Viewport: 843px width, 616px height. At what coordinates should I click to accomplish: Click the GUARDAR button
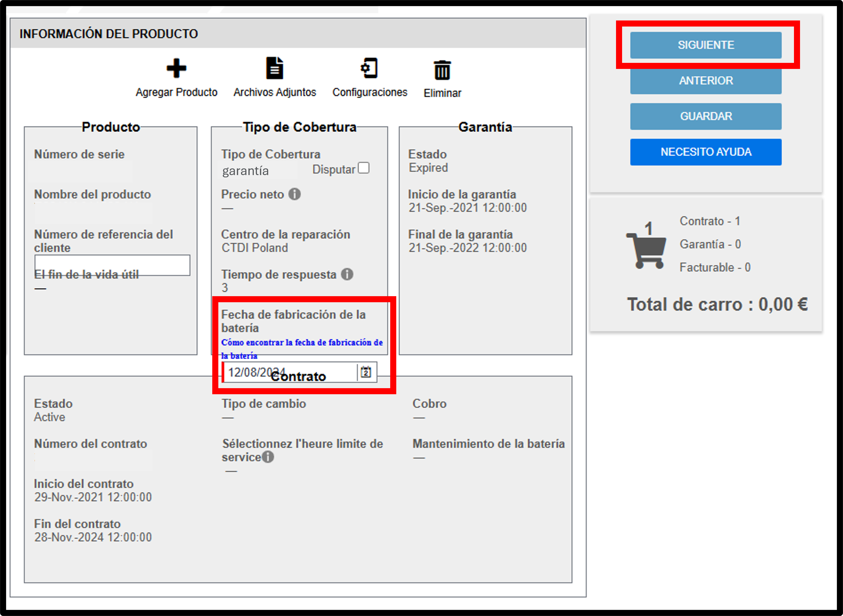tap(706, 116)
